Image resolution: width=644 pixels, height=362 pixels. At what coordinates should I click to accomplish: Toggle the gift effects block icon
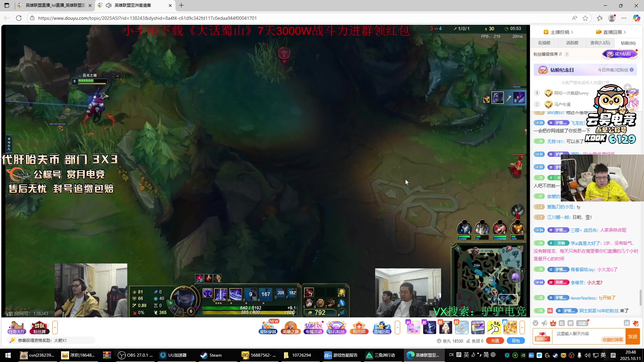tap(636, 323)
